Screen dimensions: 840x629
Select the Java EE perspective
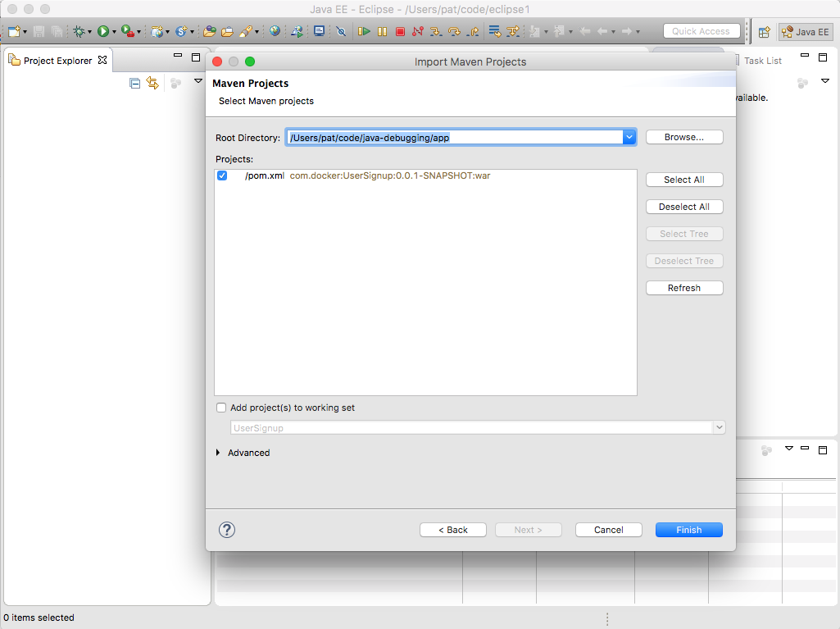805,32
